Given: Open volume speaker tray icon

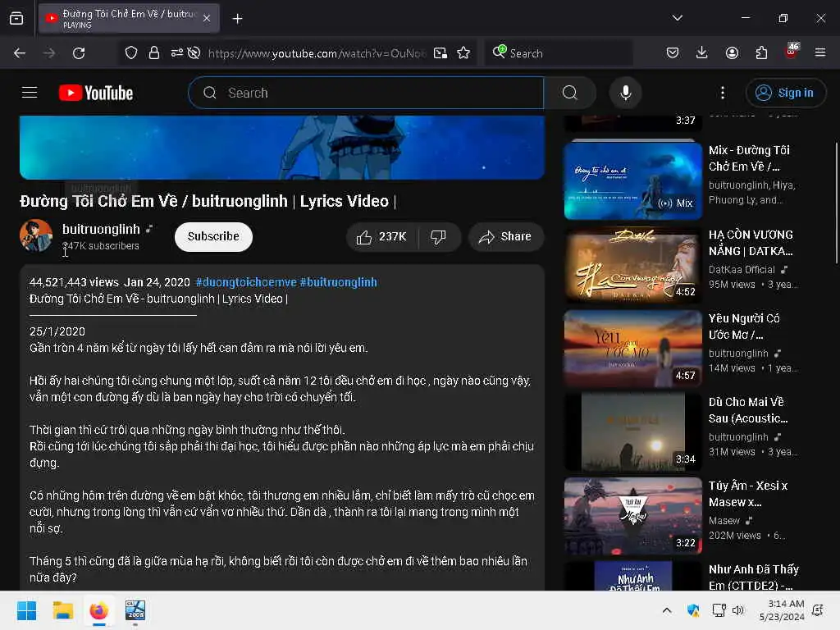Looking at the screenshot, I should point(738,610).
